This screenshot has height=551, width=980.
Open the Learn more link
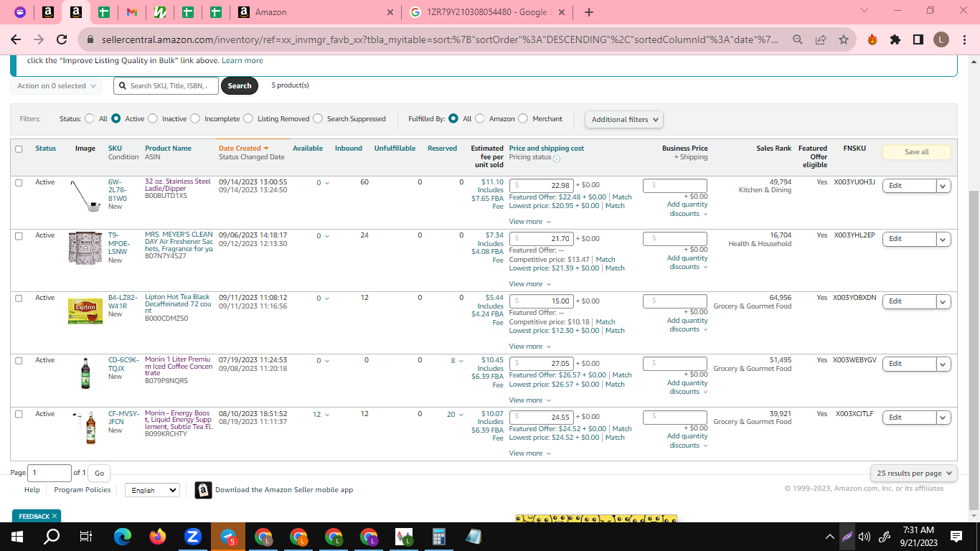(x=242, y=60)
